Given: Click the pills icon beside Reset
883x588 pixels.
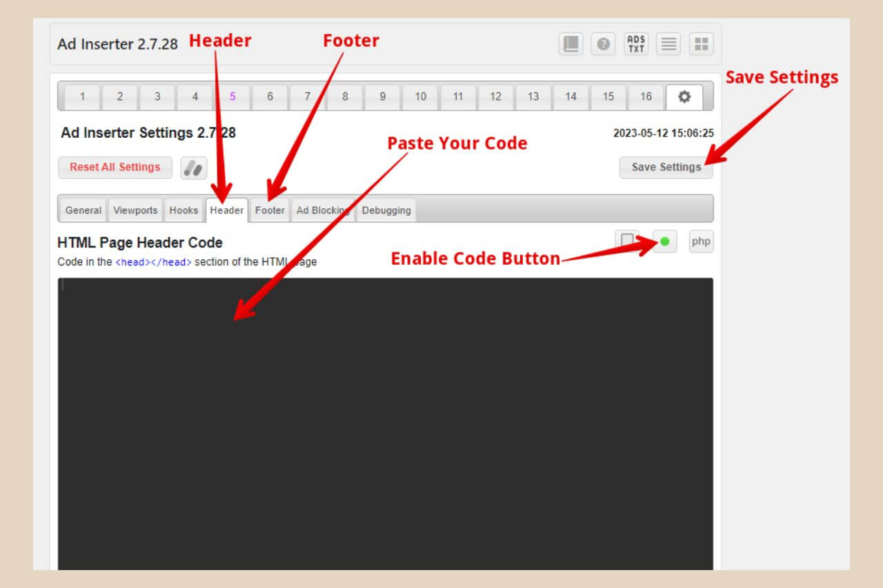Looking at the screenshot, I should coord(194,168).
